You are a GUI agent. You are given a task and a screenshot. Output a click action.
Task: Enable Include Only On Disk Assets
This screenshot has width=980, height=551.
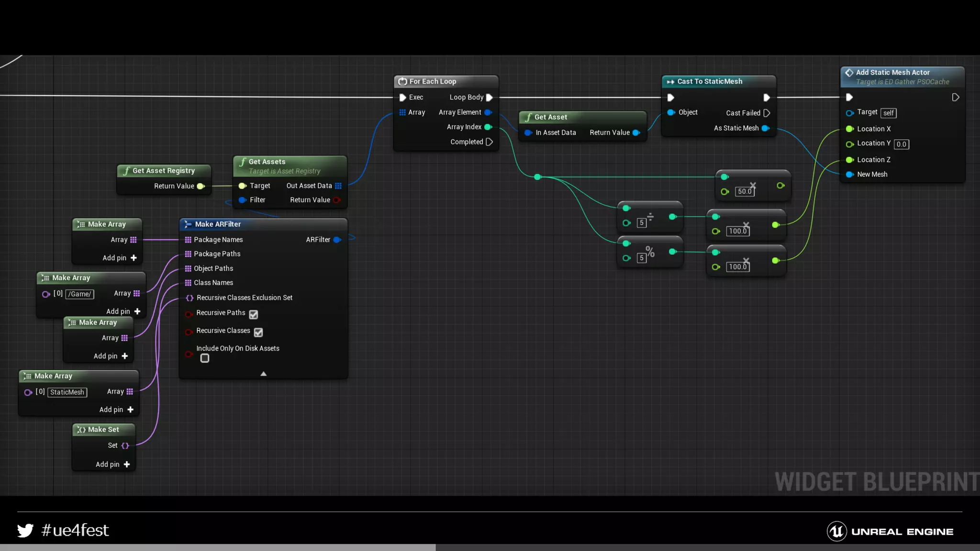tap(205, 358)
